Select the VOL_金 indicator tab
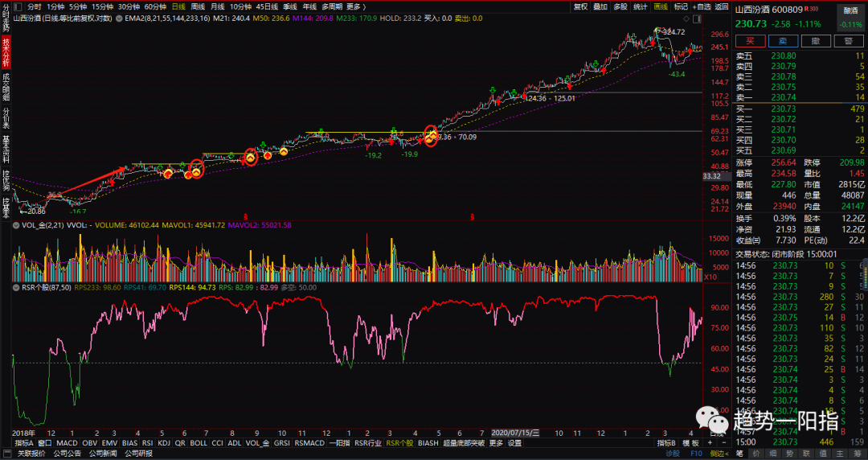This screenshot has width=868, height=460. (x=257, y=443)
